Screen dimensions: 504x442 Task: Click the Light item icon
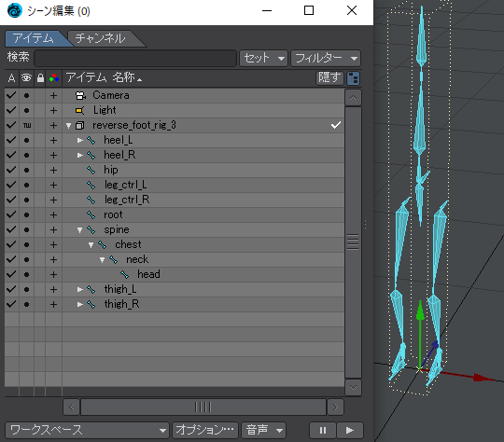coord(79,110)
